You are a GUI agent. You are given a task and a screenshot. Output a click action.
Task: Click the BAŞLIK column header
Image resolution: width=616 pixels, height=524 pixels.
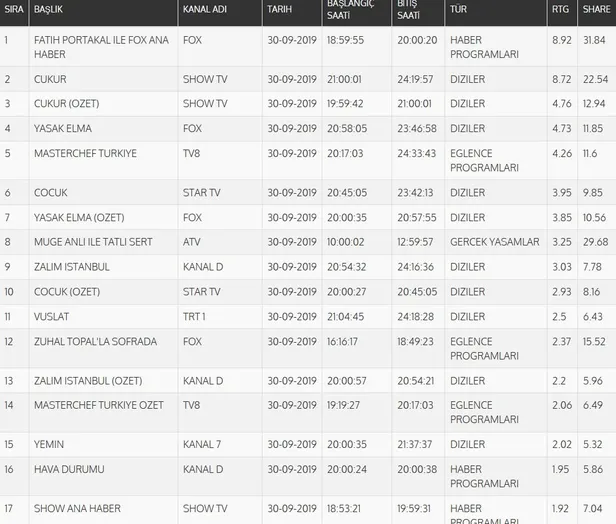click(x=48, y=9)
